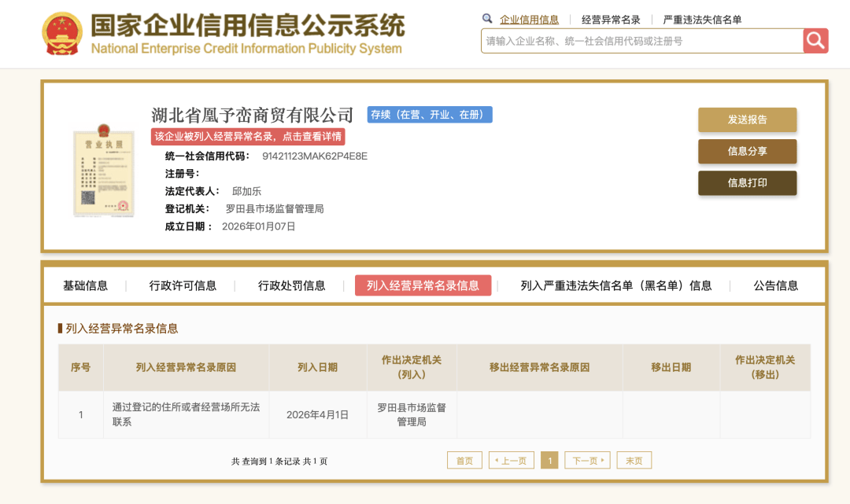Select the 企业信用信息 navigation item
The image size is (850, 504).
coord(531,19)
